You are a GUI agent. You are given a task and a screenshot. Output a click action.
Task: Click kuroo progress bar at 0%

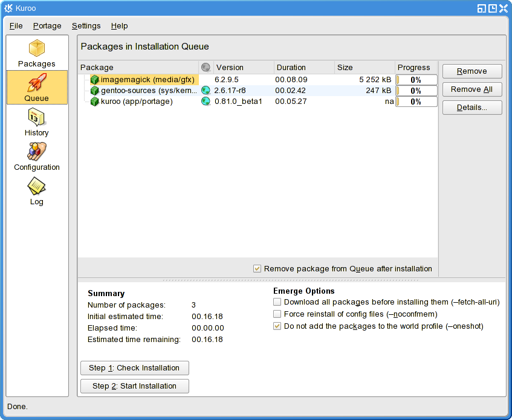click(x=416, y=102)
